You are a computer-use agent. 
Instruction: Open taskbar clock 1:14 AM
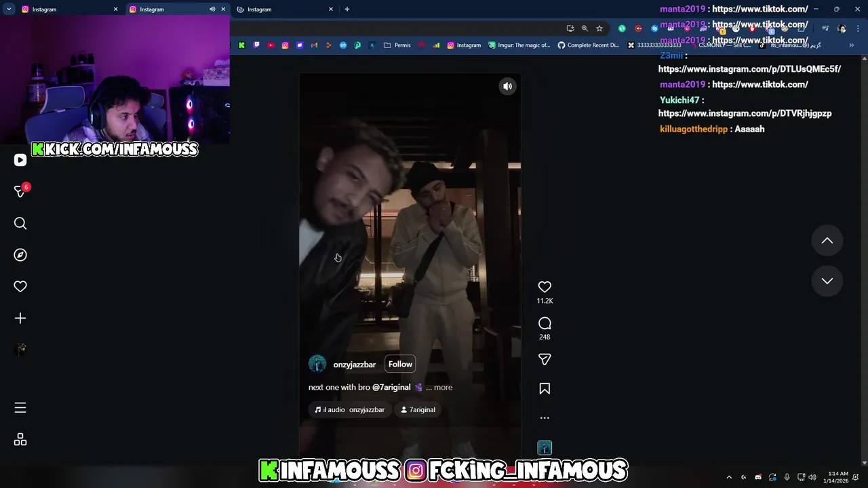coord(835,477)
